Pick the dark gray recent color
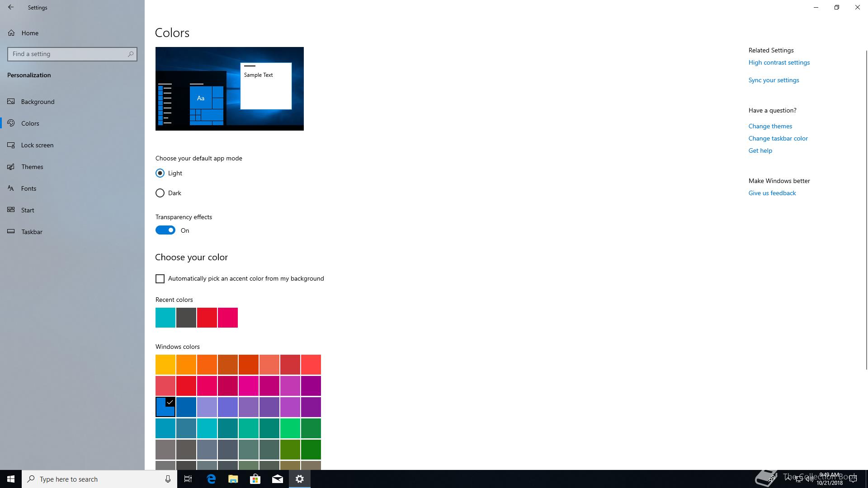 (186, 318)
